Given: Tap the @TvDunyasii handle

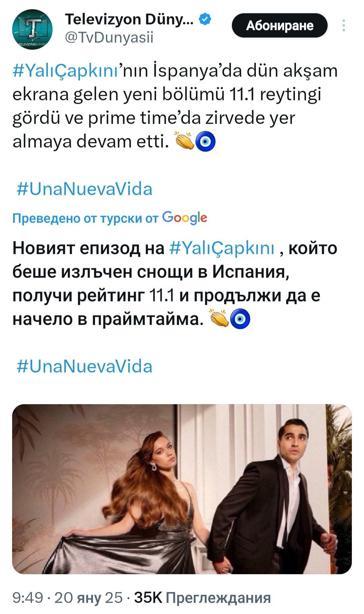Looking at the screenshot, I should pos(109,37).
